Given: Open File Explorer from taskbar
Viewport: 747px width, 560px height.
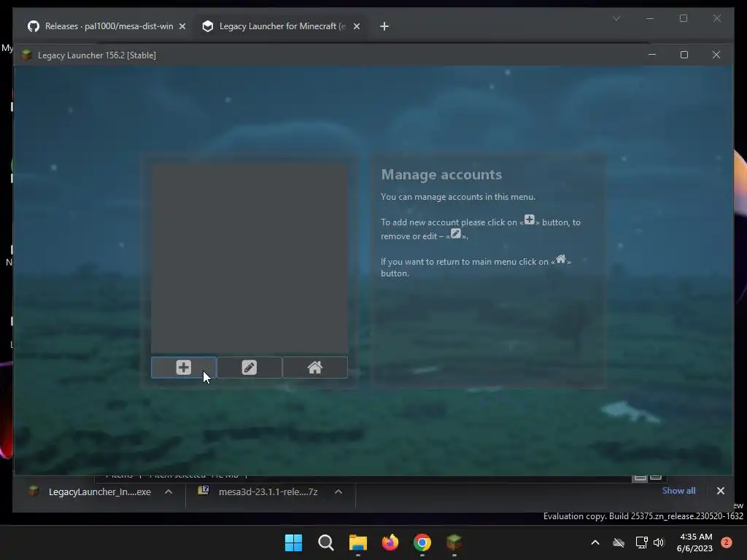Looking at the screenshot, I should point(357,542).
